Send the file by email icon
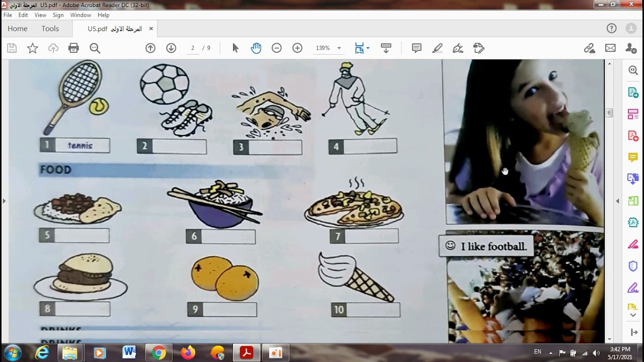644x362 pixels. [610, 48]
